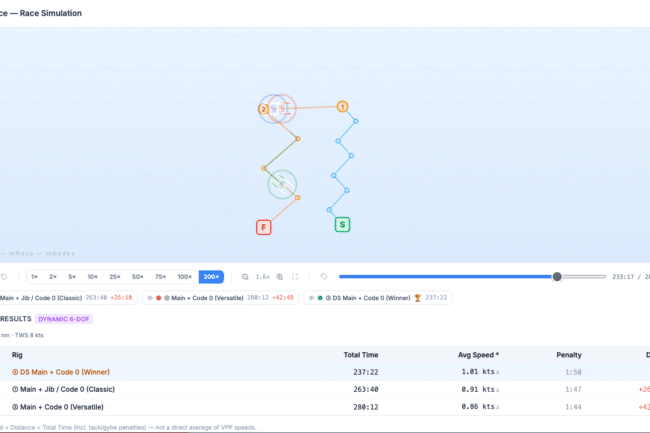
Task: Click waypoint mark 2 on the course
Action: tap(263, 109)
